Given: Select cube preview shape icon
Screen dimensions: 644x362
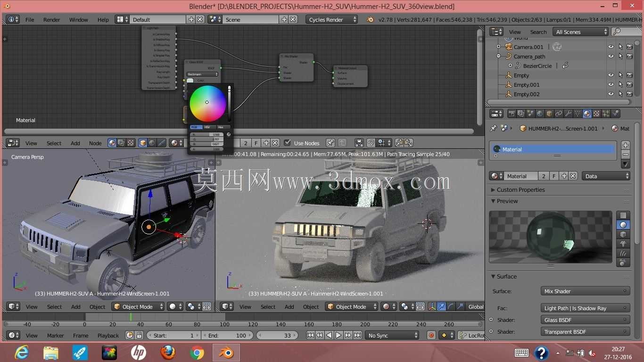Looking at the screenshot, I should (623, 234).
